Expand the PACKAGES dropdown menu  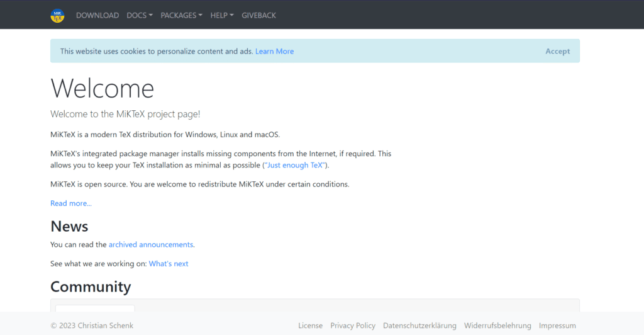point(181,15)
